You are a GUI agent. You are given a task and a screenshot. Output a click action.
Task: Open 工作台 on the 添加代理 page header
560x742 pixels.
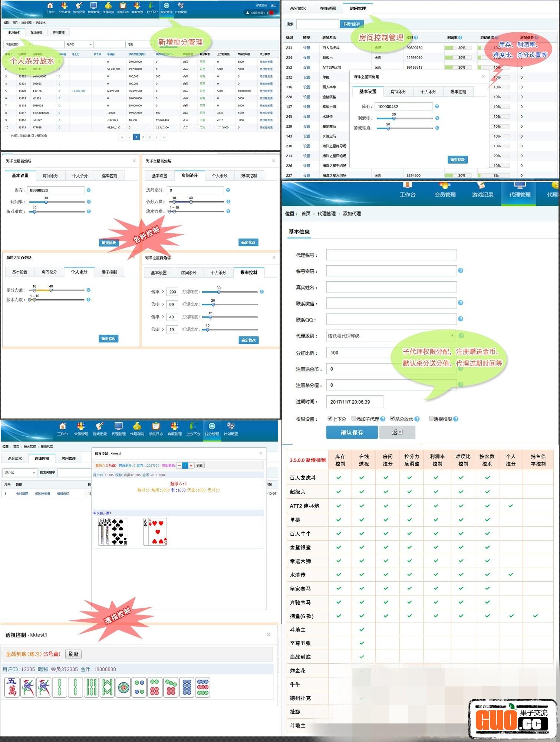408,190
